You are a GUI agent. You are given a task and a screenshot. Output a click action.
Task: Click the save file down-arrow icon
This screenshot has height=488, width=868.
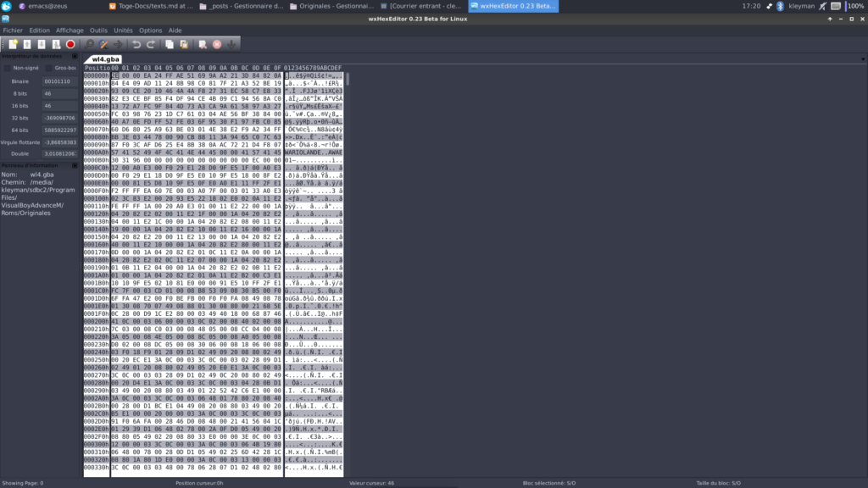click(42, 44)
